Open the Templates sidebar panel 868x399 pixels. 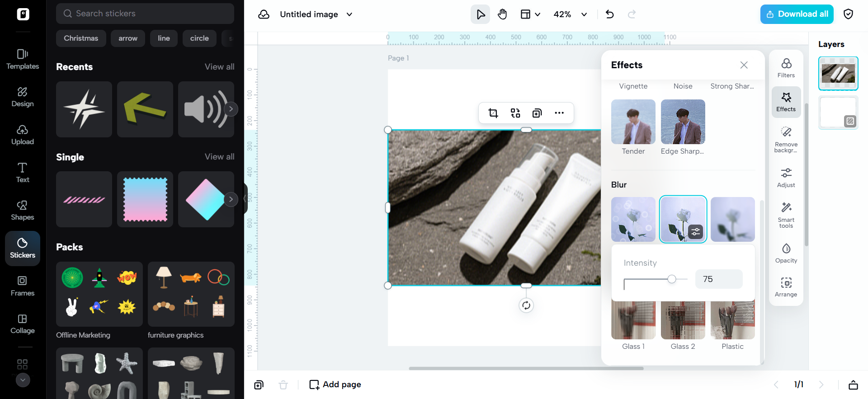coord(23,59)
